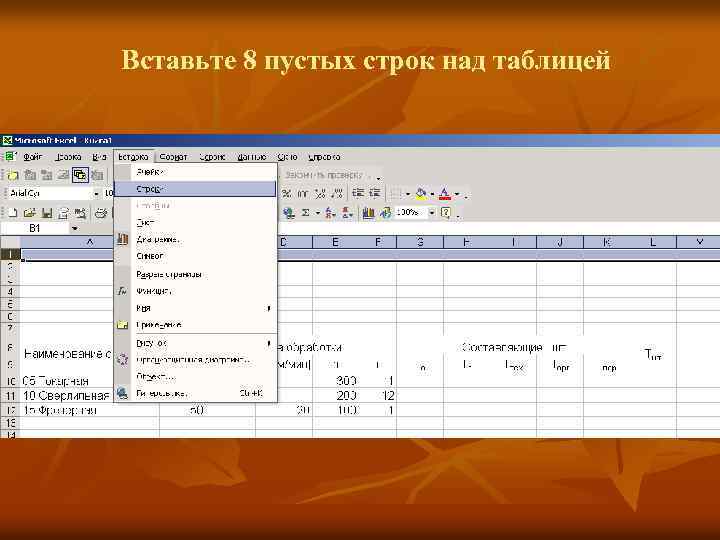
Task: Apply the Comma Style number format
Action: 303,194
